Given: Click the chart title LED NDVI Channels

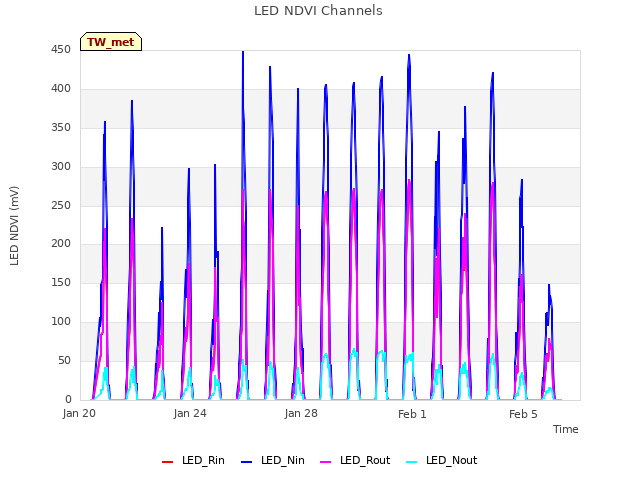Looking at the screenshot, I should pos(318,11).
